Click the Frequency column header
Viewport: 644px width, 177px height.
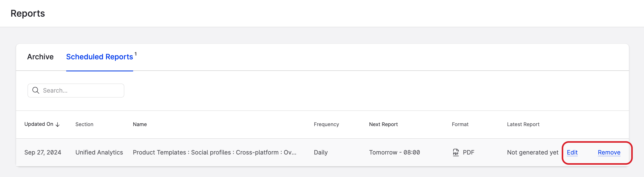pos(326,124)
